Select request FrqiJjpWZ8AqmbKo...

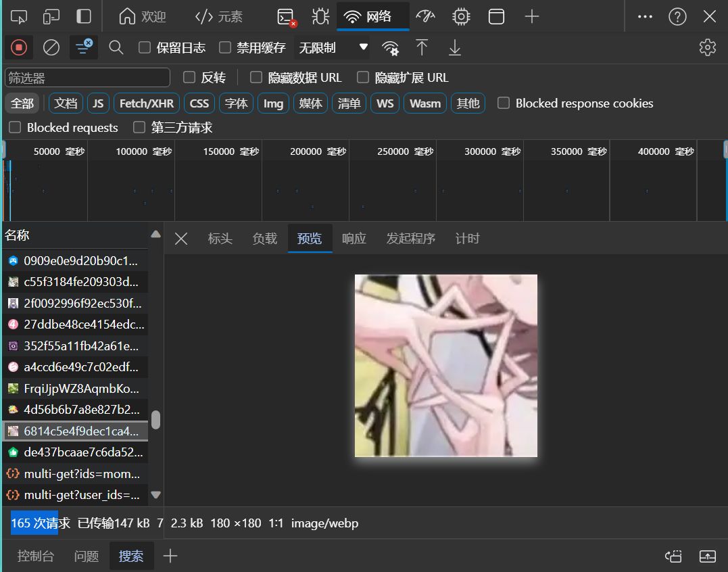tap(75, 389)
